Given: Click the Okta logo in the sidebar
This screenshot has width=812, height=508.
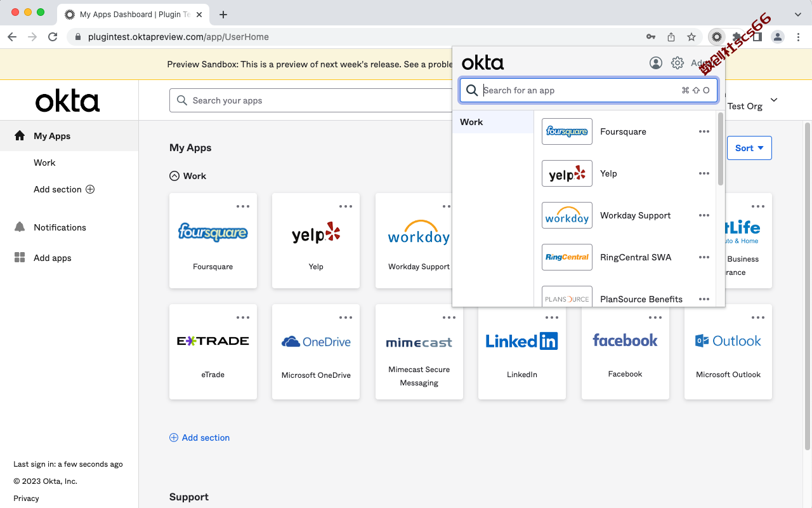Looking at the screenshot, I should [67, 102].
